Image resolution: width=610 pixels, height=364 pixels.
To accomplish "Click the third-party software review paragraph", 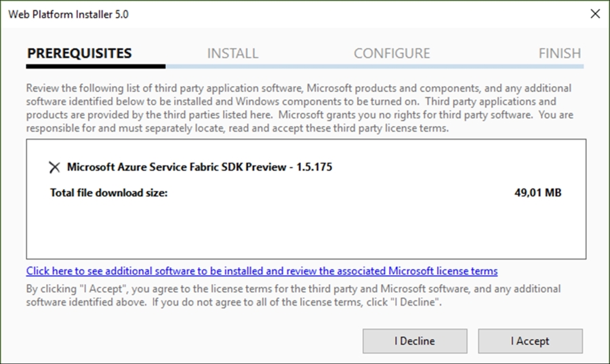I will pyautogui.click(x=300, y=108).
